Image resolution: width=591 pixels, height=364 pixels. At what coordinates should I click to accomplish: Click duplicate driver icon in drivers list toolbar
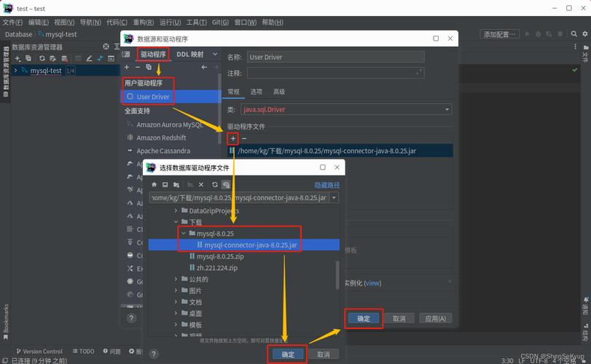[x=149, y=67]
